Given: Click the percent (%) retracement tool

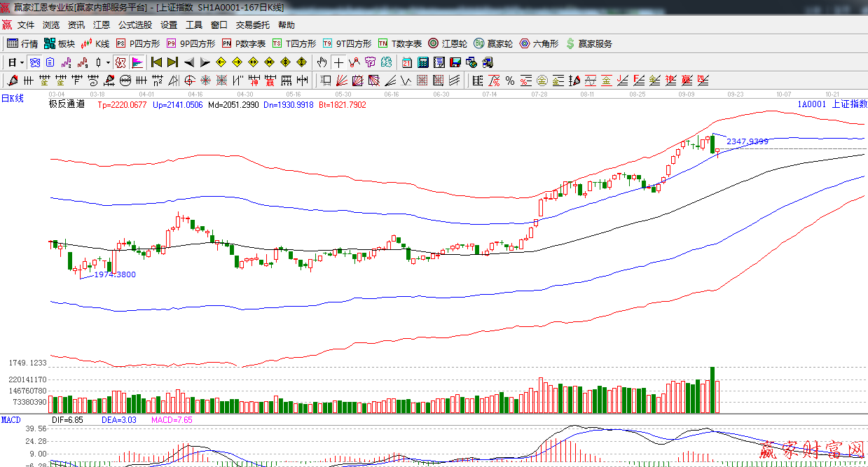Looking at the screenshot, I should point(509,81).
